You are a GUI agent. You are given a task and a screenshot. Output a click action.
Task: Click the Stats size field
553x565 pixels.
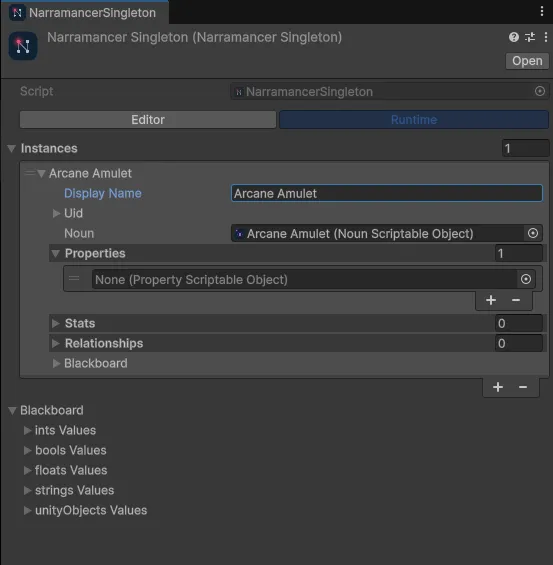518,323
